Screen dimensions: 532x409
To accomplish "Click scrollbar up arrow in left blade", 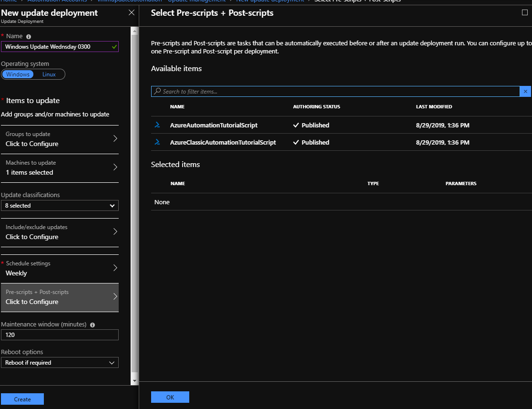I will [x=134, y=31].
